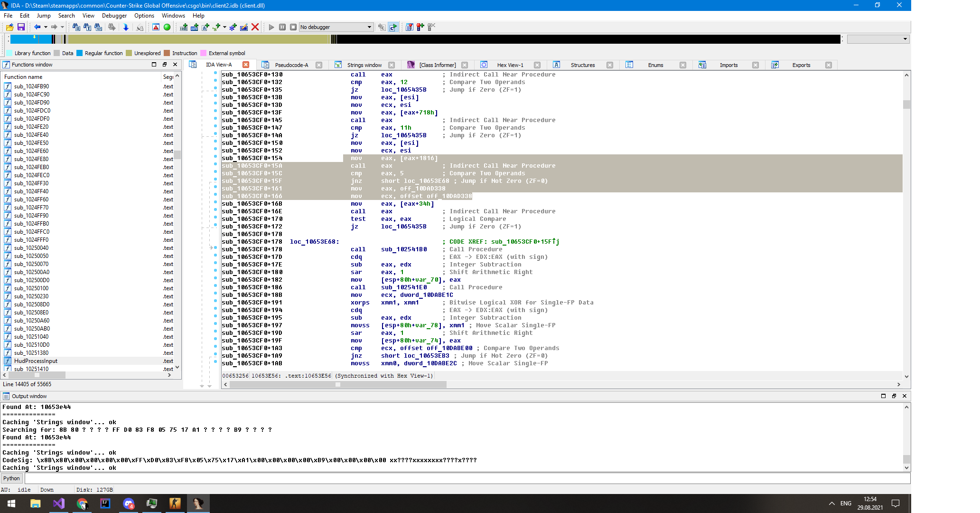Open File Explorer from the taskbar
The image size is (980, 513).
click(35, 503)
